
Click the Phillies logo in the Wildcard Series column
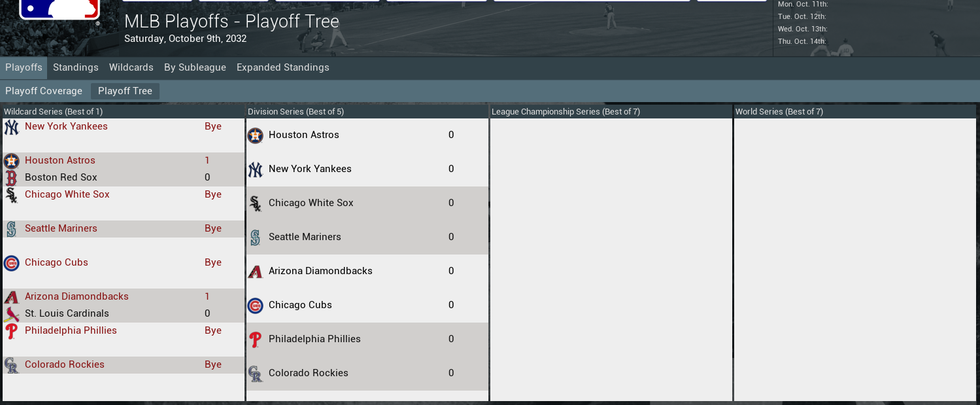click(x=11, y=331)
